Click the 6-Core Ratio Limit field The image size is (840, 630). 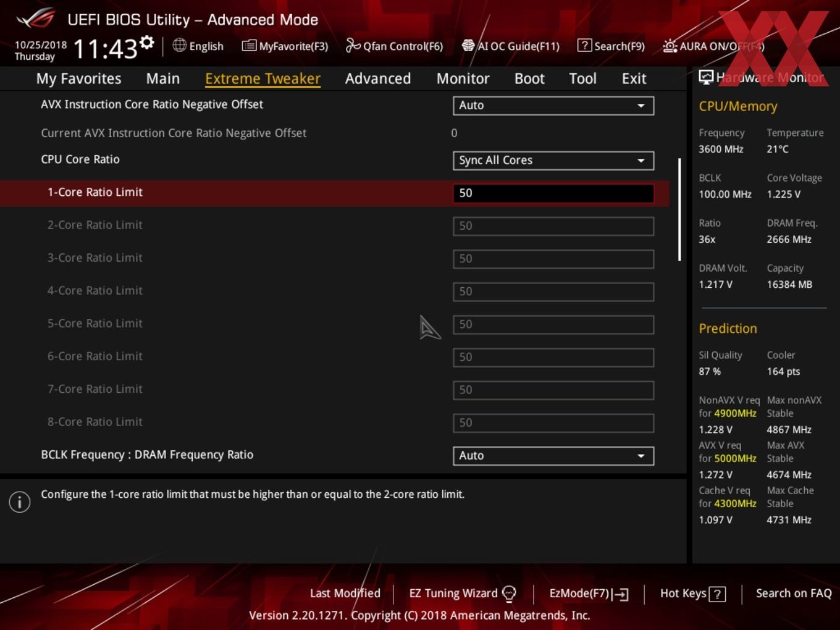pos(553,357)
